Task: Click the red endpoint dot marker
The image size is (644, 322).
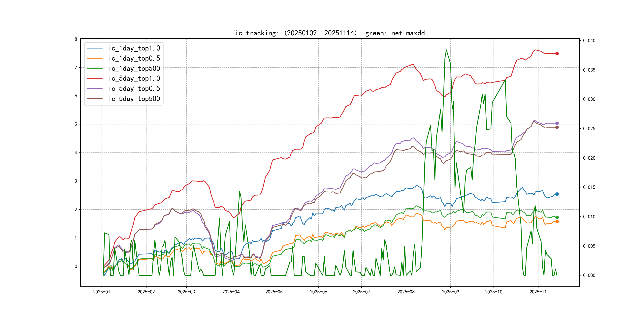Action: pyautogui.click(x=557, y=53)
